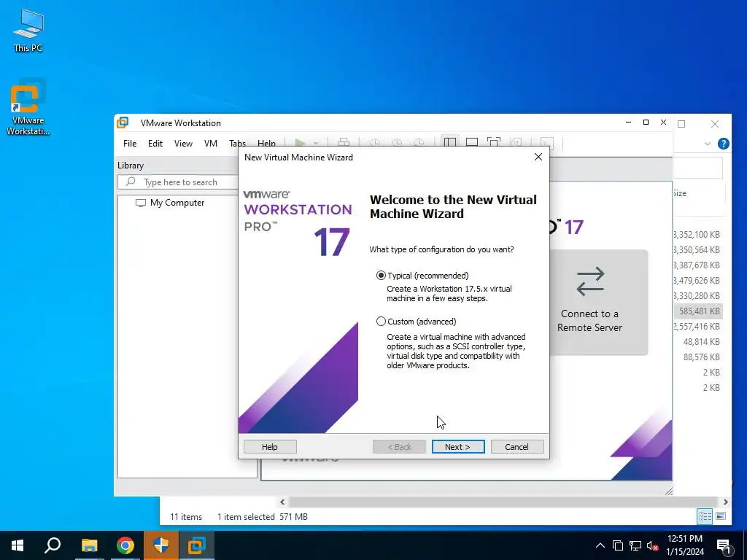Select the file row showing 3,479,626 KB
This screenshot has width=747, height=560.
697,281
